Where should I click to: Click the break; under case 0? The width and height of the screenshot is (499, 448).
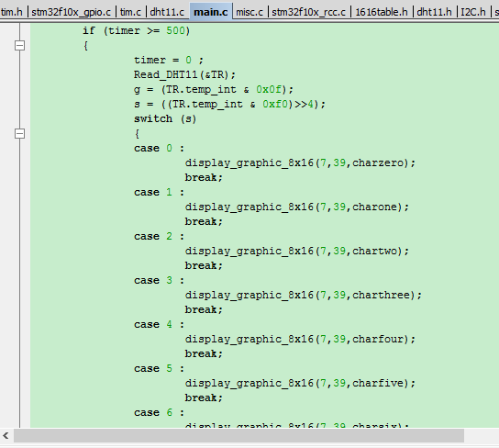tap(204, 177)
